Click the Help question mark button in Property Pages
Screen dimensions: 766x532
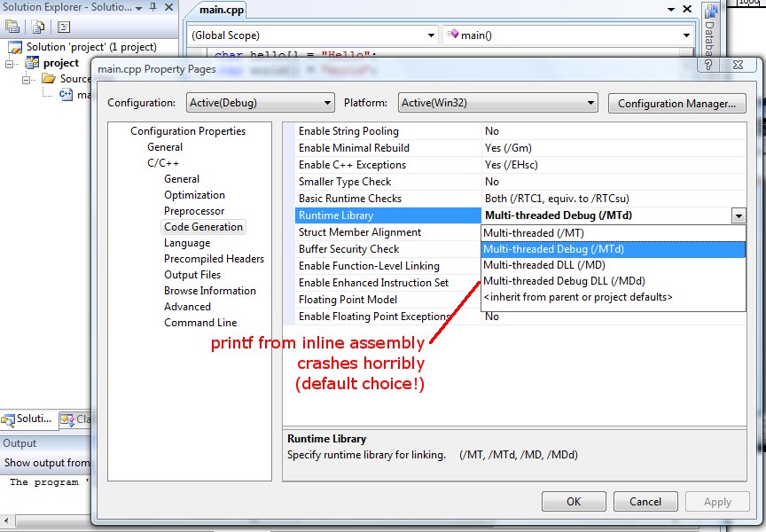[x=709, y=65]
